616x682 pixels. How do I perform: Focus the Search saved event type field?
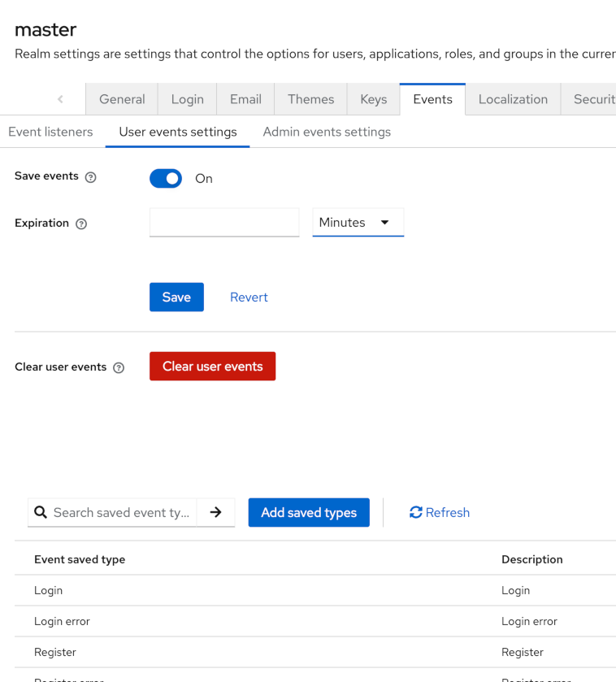[x=122, y=512]
